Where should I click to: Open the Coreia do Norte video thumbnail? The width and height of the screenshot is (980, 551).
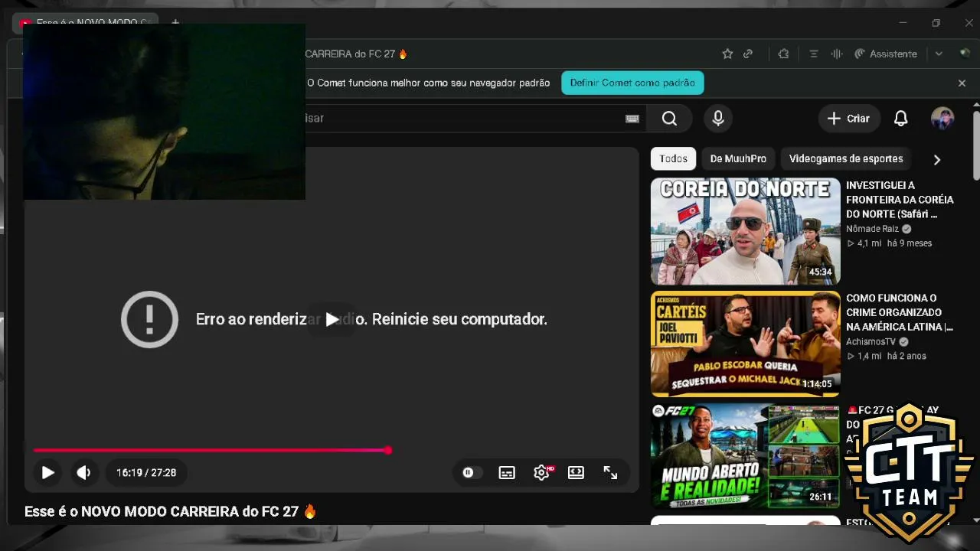coord(745,231)
